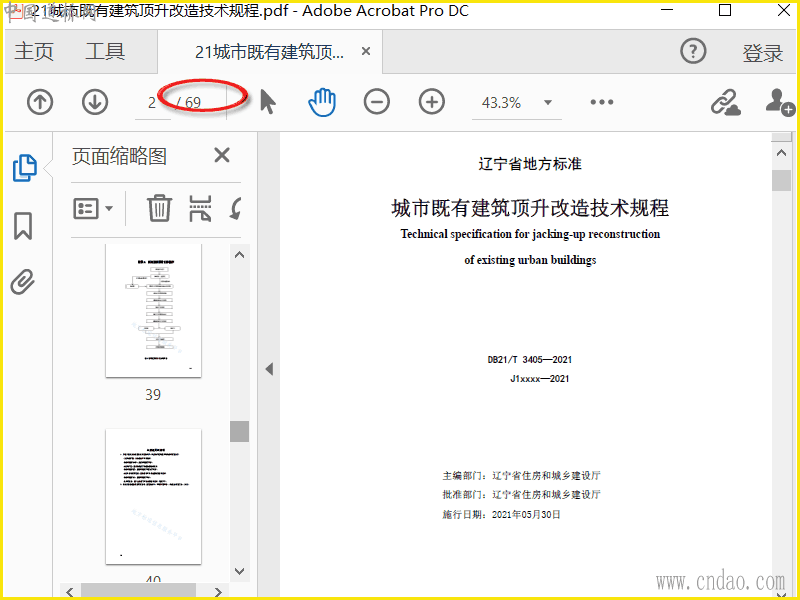
Task: Close the document tab
Action: pos(366,51)
